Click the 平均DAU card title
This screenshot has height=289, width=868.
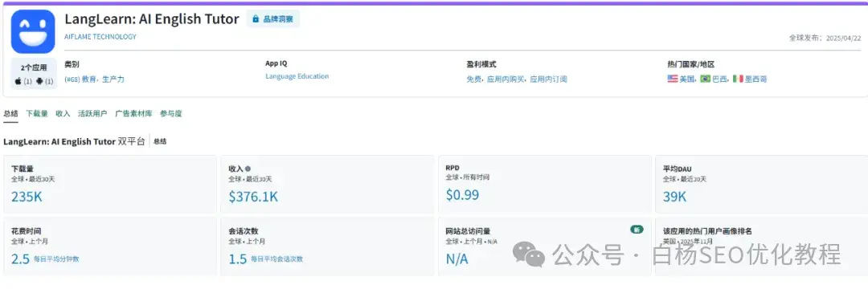tap(677, 169)
